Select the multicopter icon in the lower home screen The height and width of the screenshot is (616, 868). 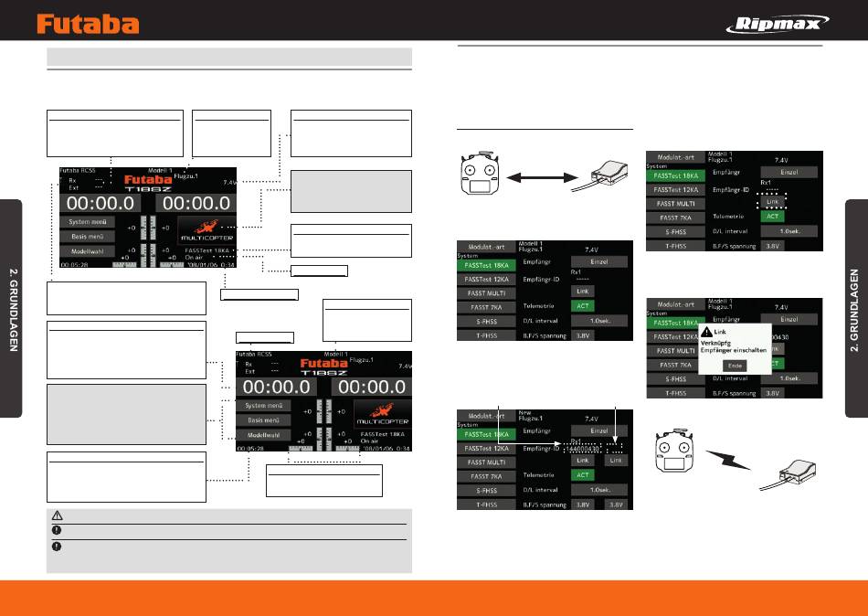[x=382, y=413]
